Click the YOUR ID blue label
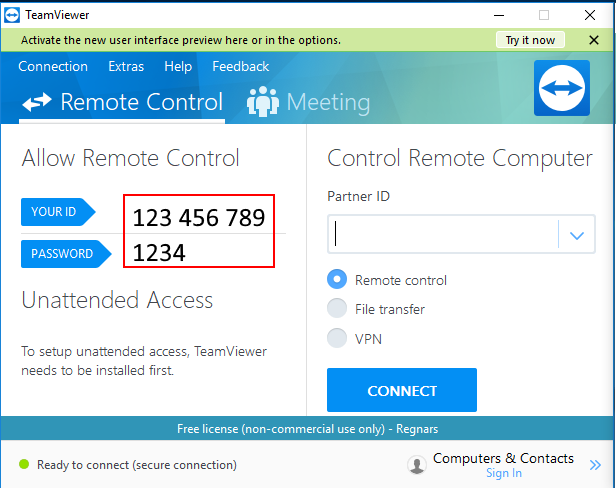Viewport: 616px width, 488px height. 58,212
